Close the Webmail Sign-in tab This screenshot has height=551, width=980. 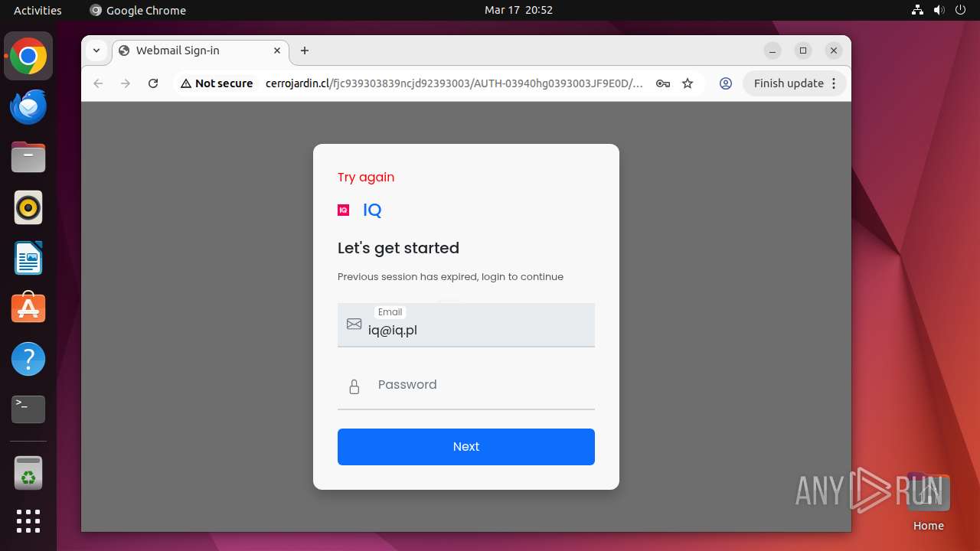pos(277,51)
